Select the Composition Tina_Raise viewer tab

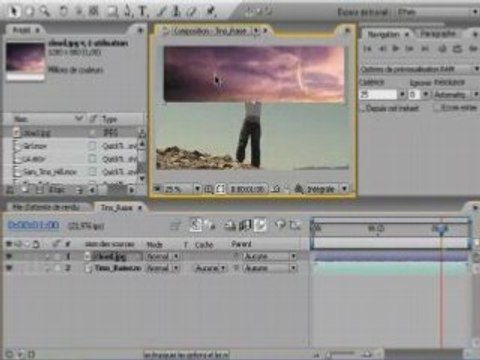(x=211, y=31)
